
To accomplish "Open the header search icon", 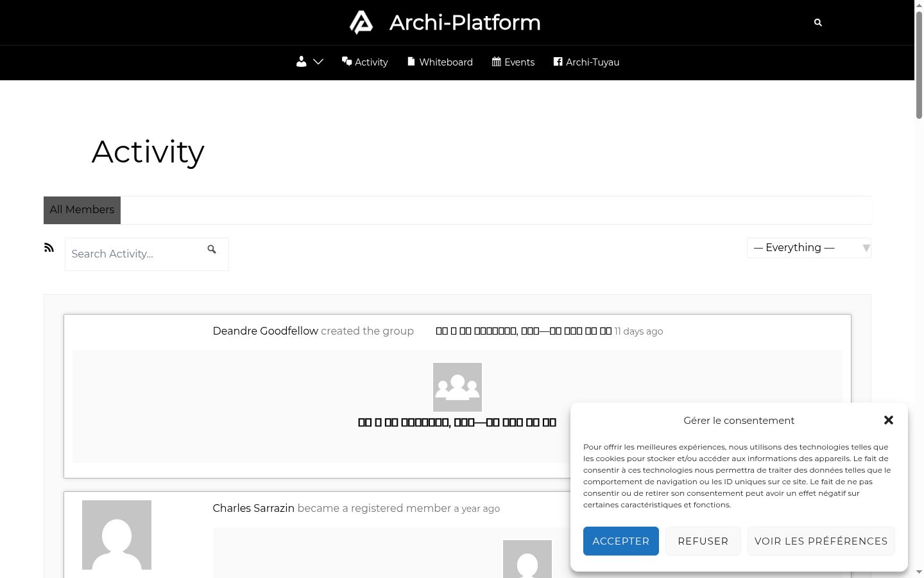I will (818, 22).
